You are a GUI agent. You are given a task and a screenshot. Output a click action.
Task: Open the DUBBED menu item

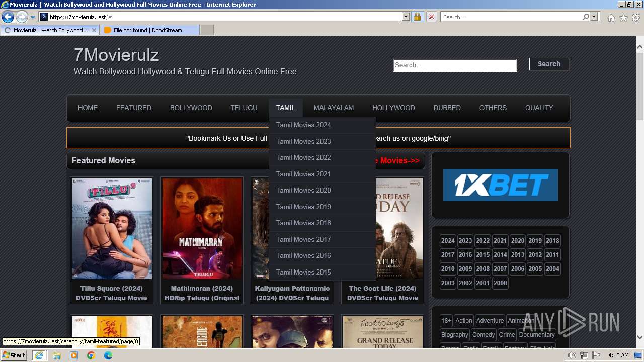(x=447, y=108)
